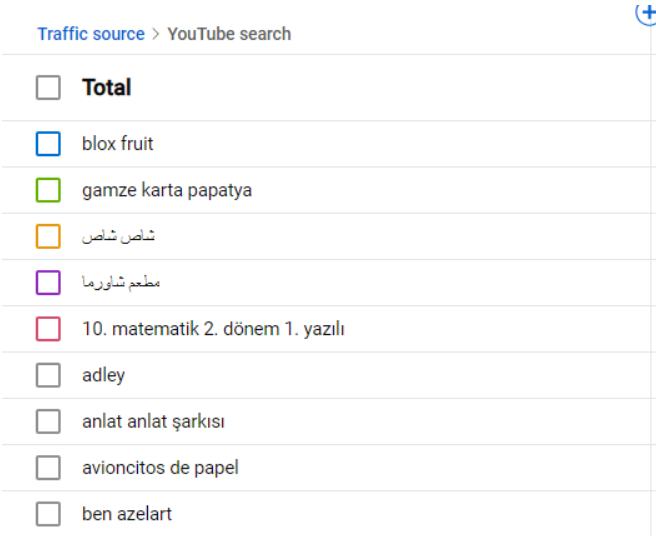Click the blue plus icon at top right
656x536 pixels.
(x=646, y=13)
